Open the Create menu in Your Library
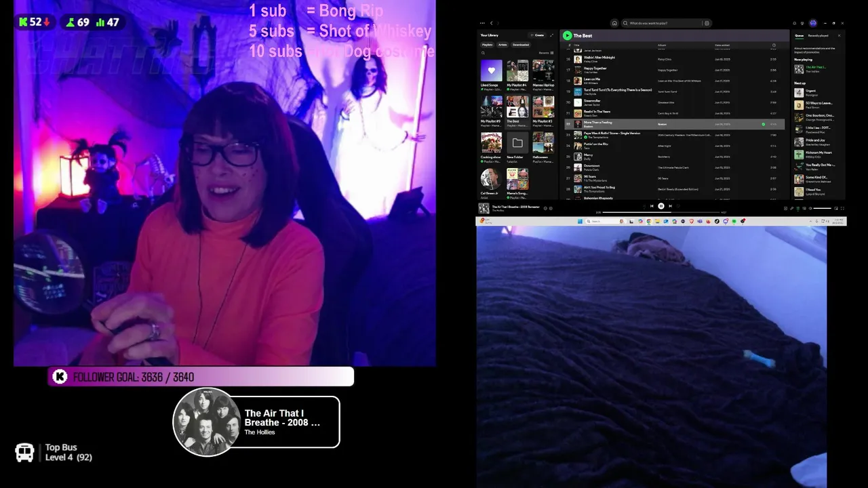 pyautogui.click(x=537, y=35)
